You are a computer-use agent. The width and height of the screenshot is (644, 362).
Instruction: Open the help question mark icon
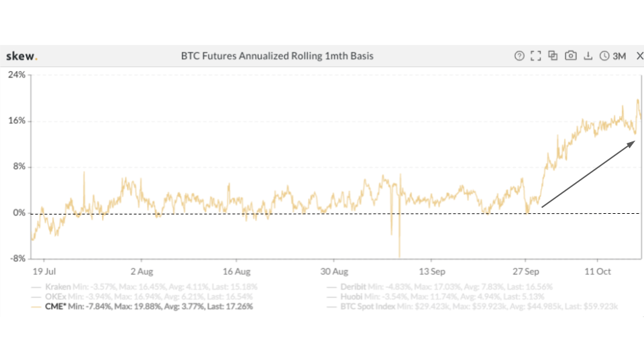[519, 56]
